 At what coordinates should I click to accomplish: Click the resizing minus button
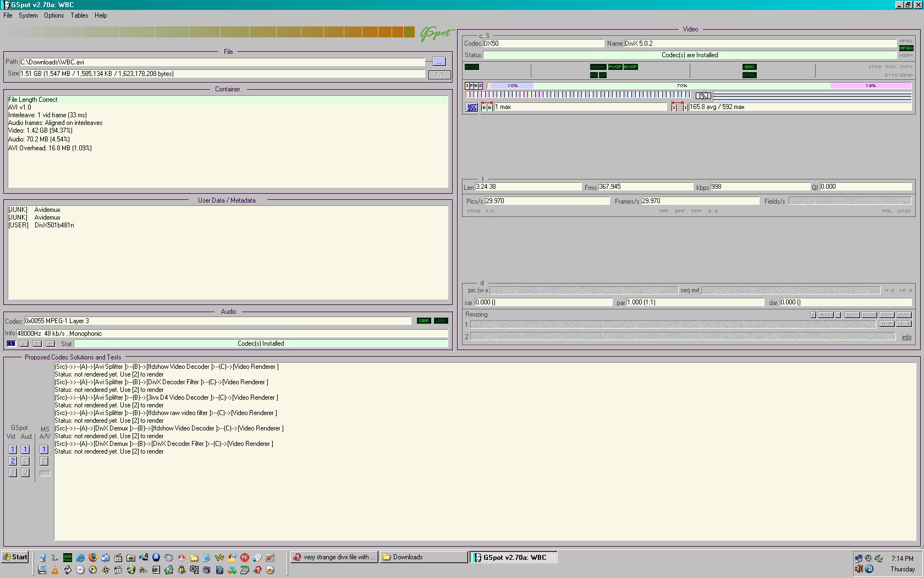click(x=838, y=315)
